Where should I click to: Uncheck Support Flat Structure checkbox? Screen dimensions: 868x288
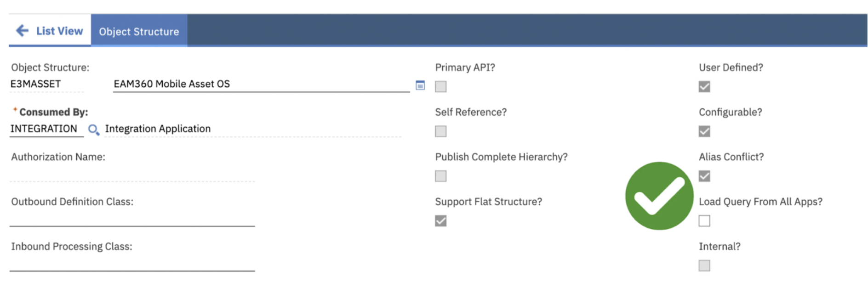(440, 221)
